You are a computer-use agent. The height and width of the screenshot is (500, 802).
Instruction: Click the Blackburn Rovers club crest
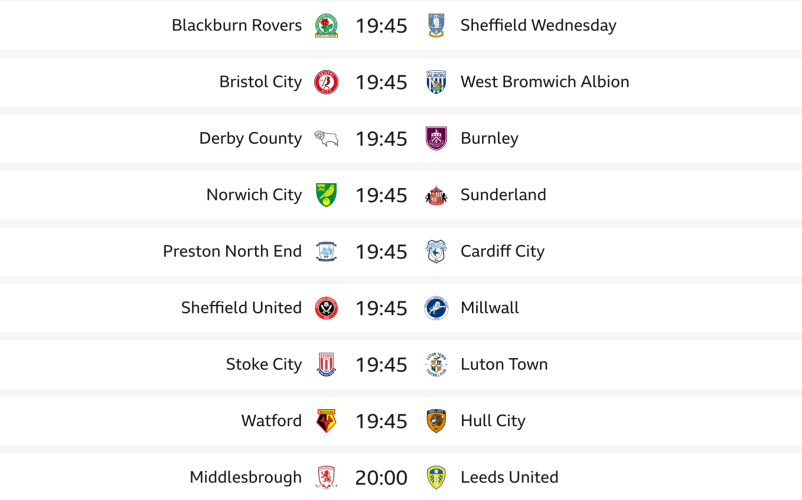click(x=326, y=26)
